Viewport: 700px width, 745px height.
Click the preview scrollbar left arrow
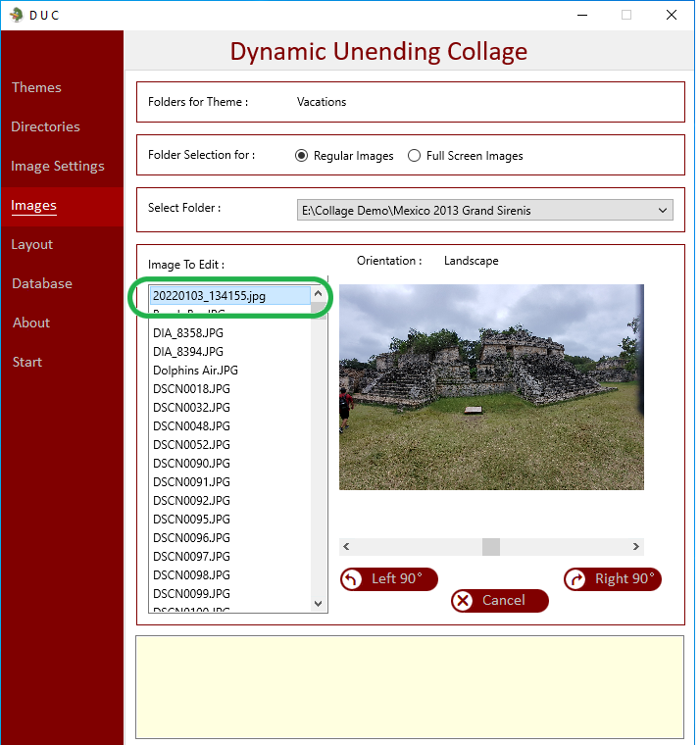346,546
